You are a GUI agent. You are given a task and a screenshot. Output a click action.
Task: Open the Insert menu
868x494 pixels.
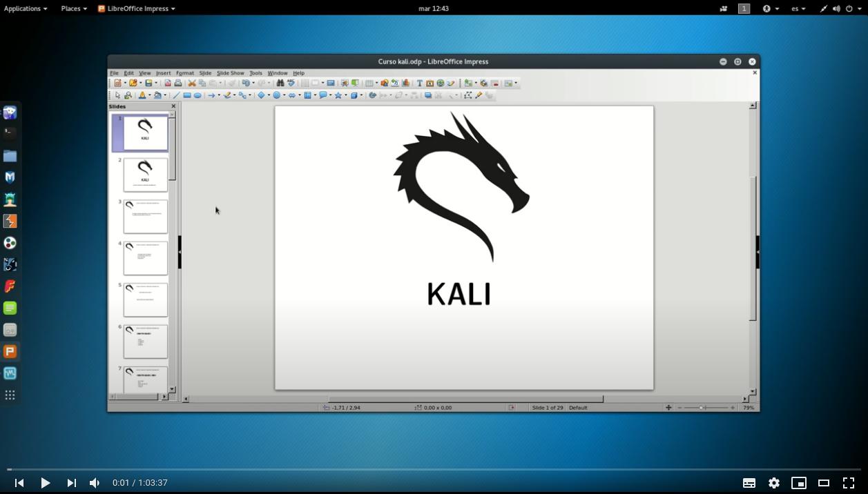[x=163, y=72]
